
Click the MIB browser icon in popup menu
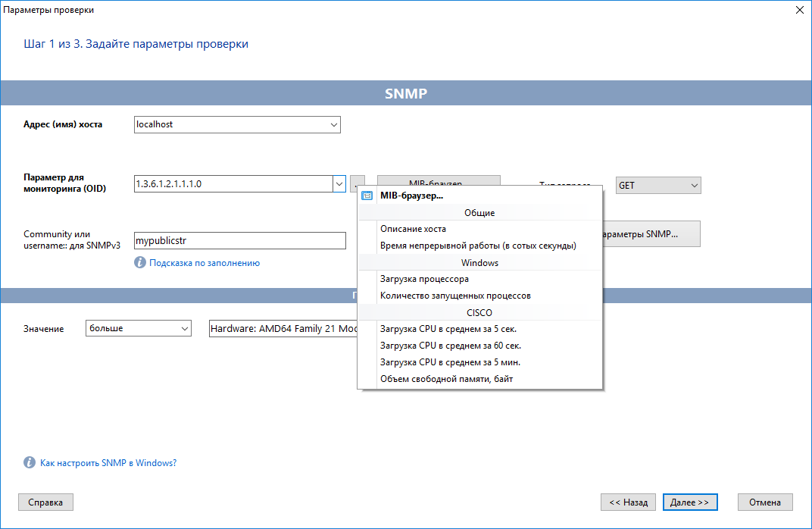click(x=367, y=196)
